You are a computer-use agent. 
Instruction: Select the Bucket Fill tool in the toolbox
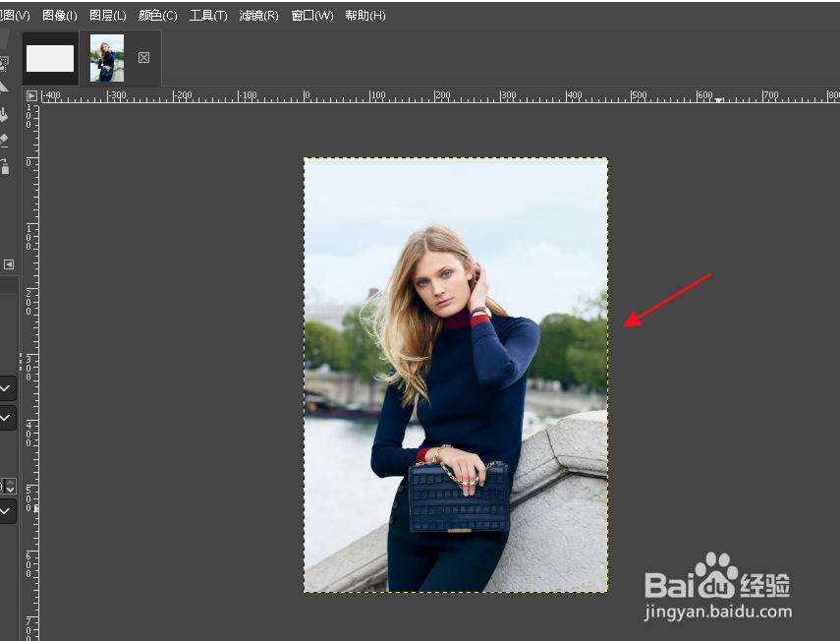pyautogui.click(x=4, y=114)
